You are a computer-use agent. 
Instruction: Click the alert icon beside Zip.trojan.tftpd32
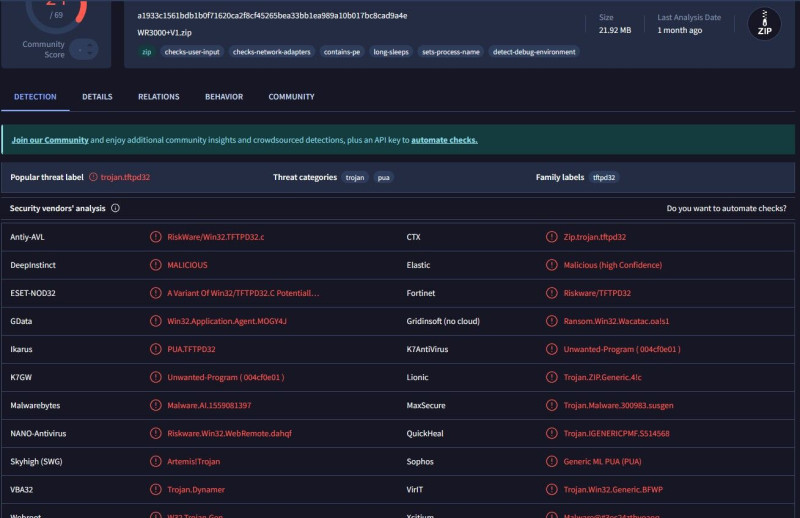[x=552, y=237]
